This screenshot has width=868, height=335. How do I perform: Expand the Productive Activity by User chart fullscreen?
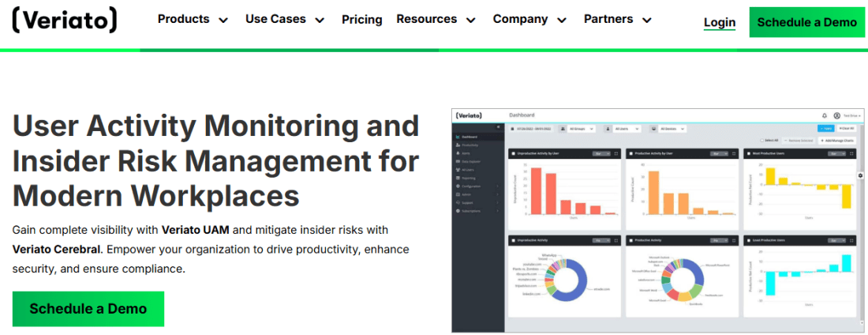pos(734,153)
